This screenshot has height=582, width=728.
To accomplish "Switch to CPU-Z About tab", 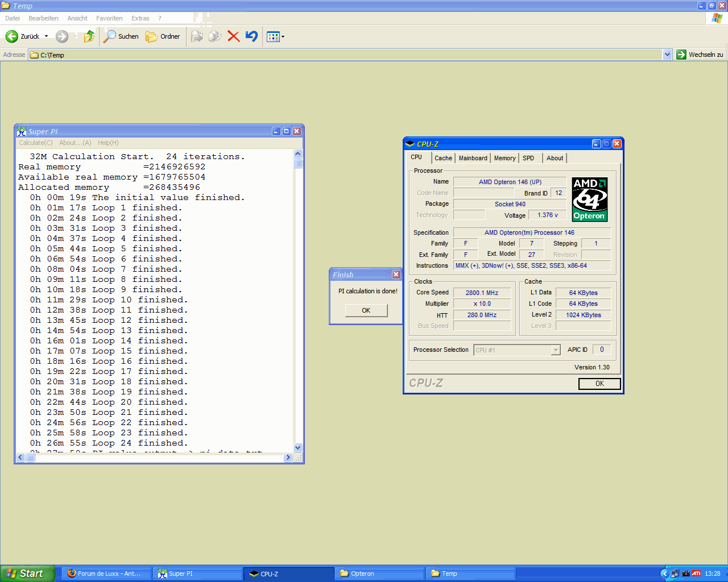I will (x=555, y=158).
